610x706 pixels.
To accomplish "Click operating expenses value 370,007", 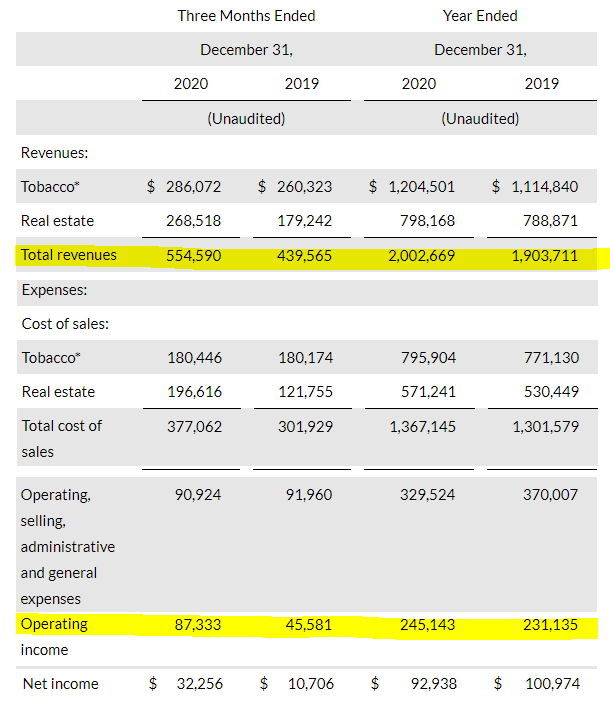I will 551,495.
